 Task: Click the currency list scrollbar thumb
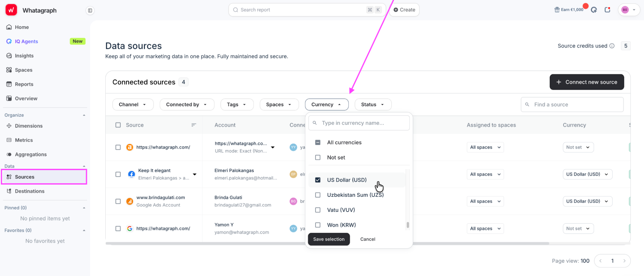408,225
